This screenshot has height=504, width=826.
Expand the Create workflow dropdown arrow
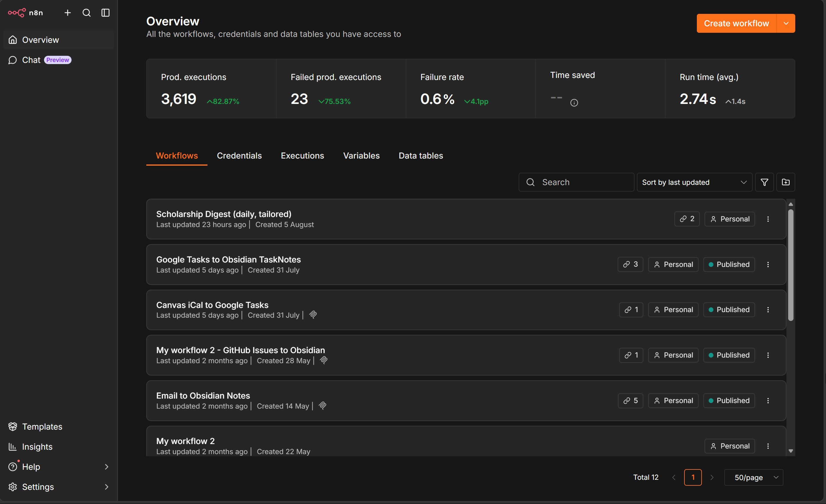(786, 23)
